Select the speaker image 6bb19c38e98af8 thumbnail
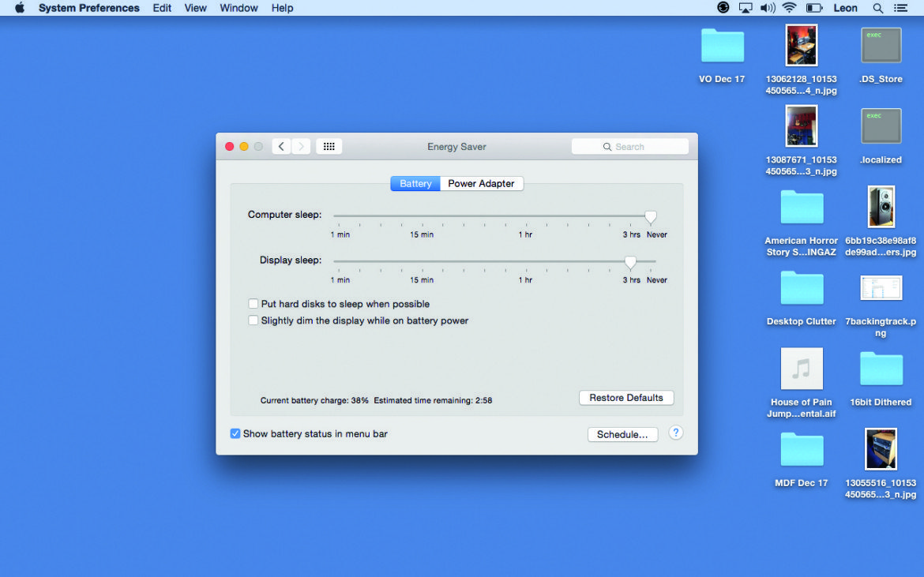Viewport: 924px width, 577px height. click(881, 207)
